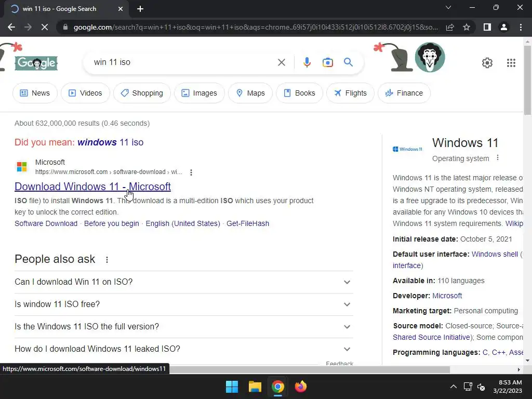Click the Chrome taskbar icon

click(277, 387)
